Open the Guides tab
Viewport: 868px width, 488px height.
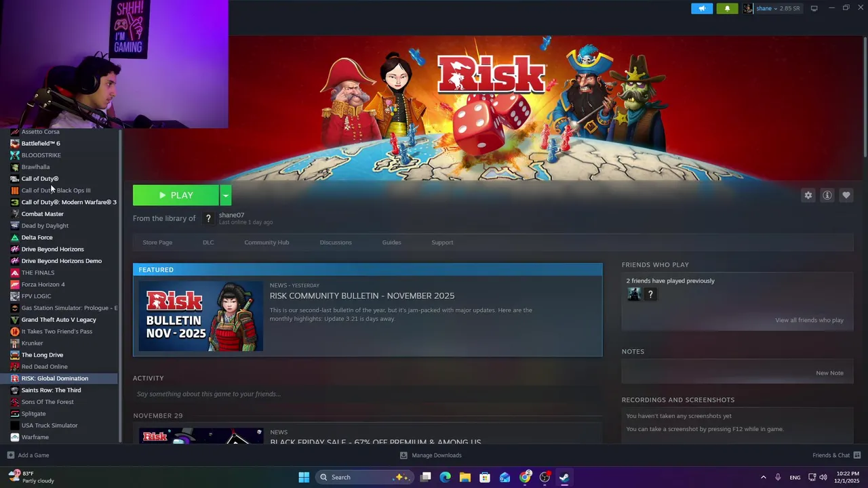click(x=391, y=243)
